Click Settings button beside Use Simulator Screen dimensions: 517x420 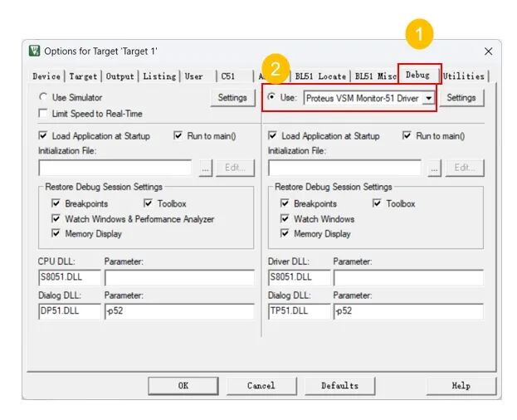(232, 98)
